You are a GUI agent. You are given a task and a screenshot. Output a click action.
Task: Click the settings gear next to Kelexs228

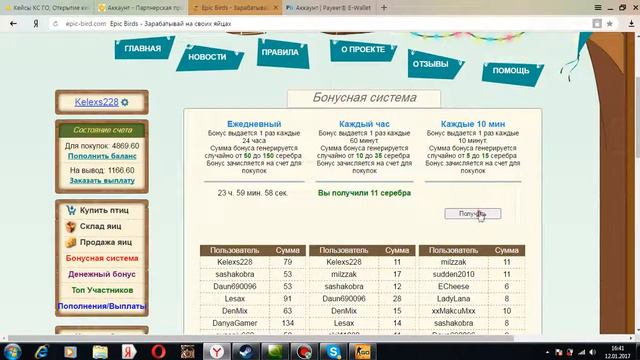click(125, 102)
